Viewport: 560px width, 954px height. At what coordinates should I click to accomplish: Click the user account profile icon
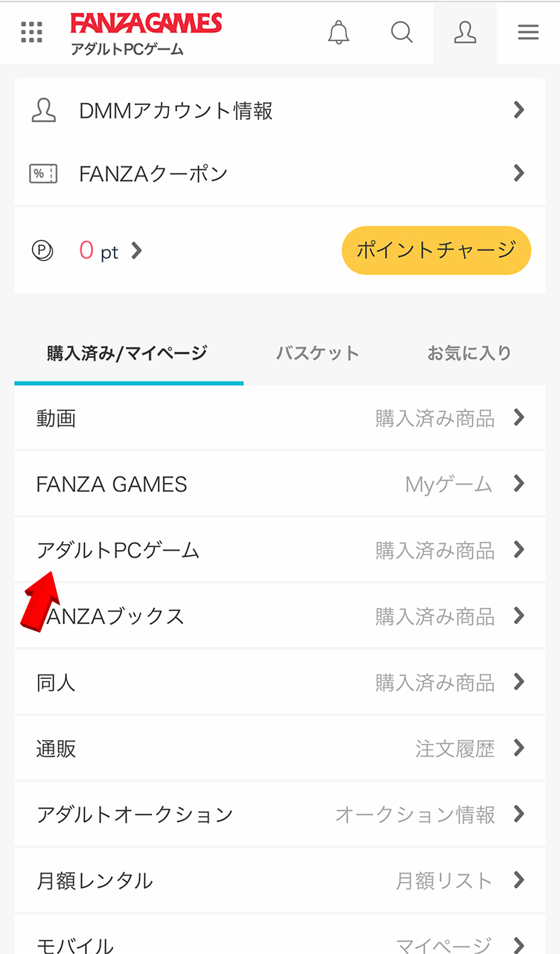click(465, 32)
